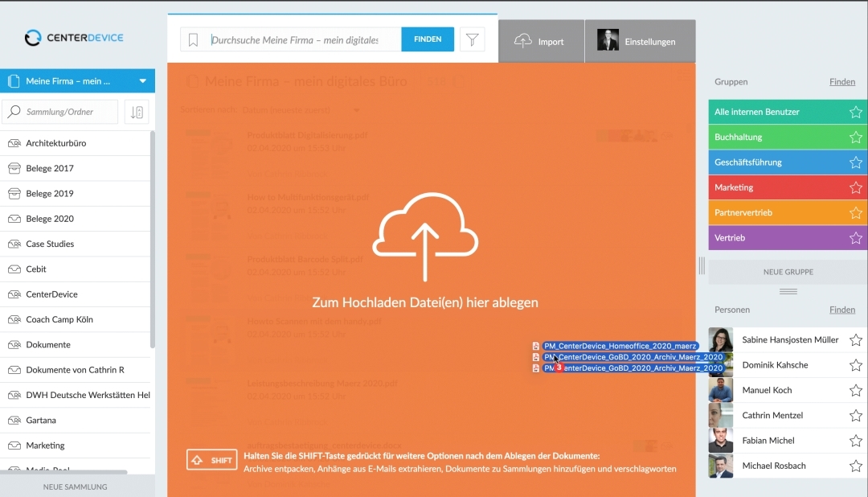Click the large cloud upload icon
Image resolution: width=868 pixels, height=497 pixels.
click(x=425, y=236)
